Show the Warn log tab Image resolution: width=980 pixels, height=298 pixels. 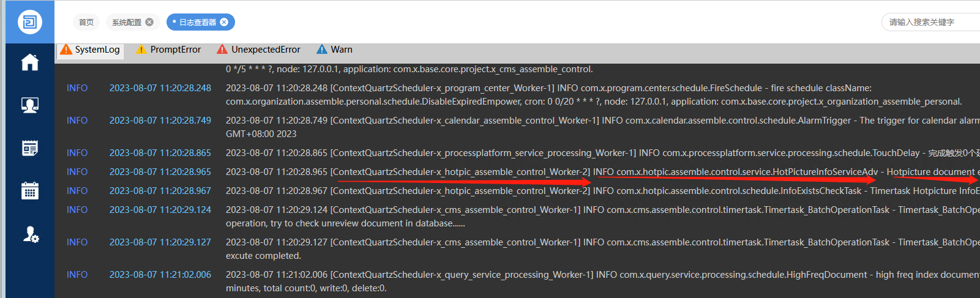click(x=334, y=50)
